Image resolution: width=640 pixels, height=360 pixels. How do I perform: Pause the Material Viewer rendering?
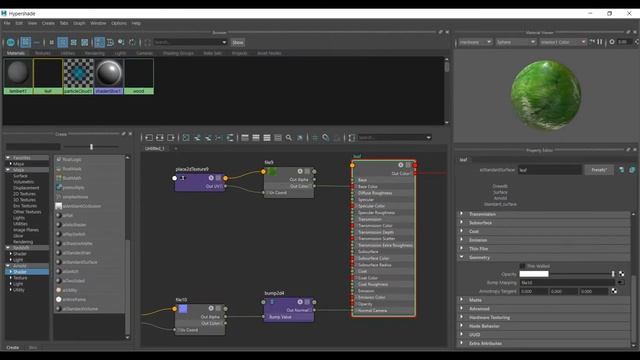pos(600,42)
